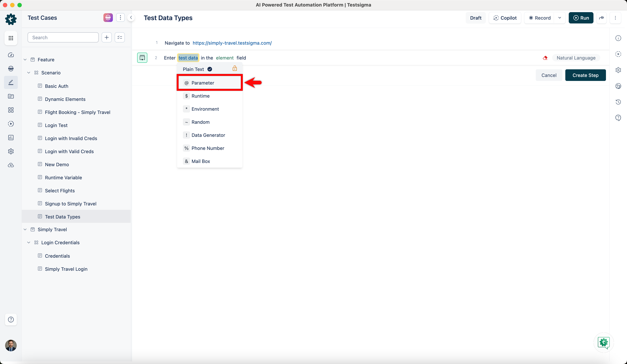Open the reports chart icon in sidebar
627x364 pixels.
coord(11,138)
